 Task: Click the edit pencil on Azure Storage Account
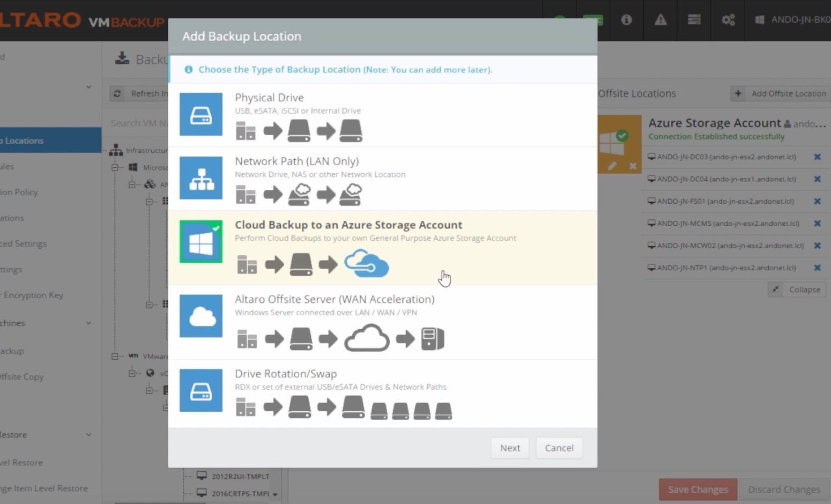click(x=611, y=166)
